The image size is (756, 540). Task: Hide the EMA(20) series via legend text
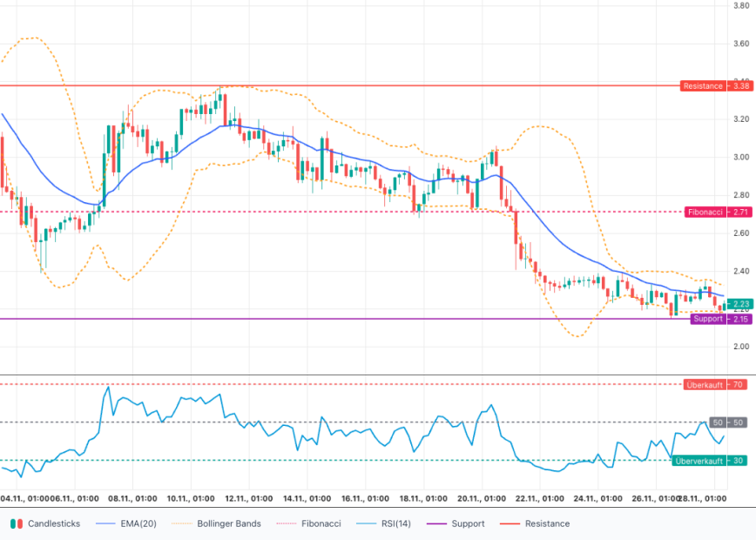coord(139,523)
